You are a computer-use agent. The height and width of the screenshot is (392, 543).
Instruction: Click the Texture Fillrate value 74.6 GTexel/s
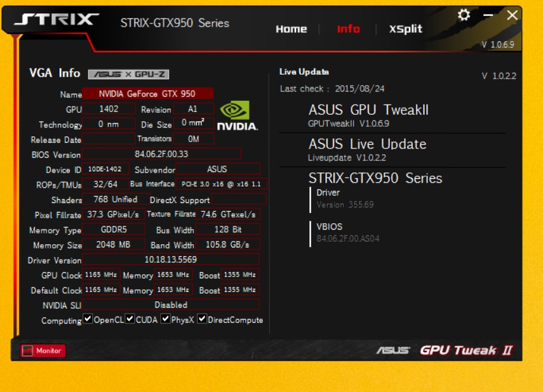[228, 214]
